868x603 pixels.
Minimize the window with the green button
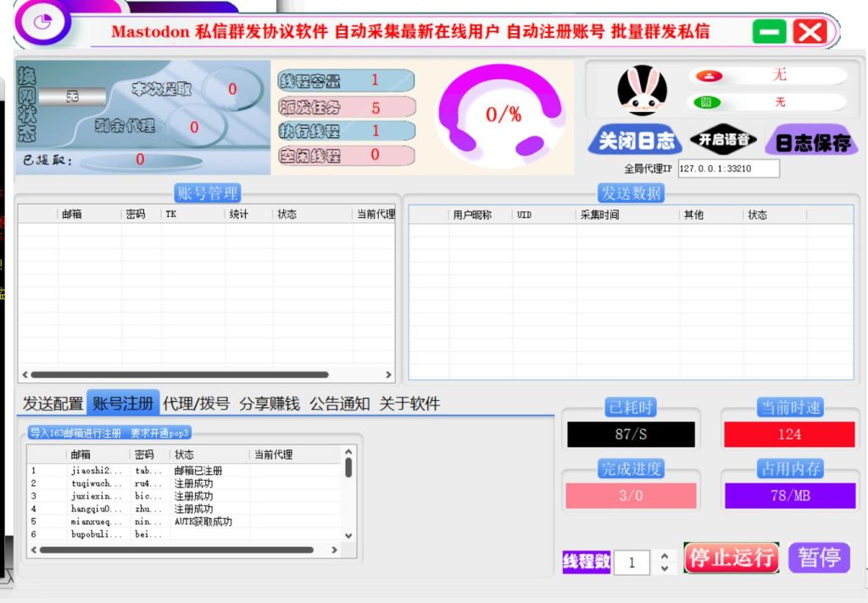pos(769,32)
